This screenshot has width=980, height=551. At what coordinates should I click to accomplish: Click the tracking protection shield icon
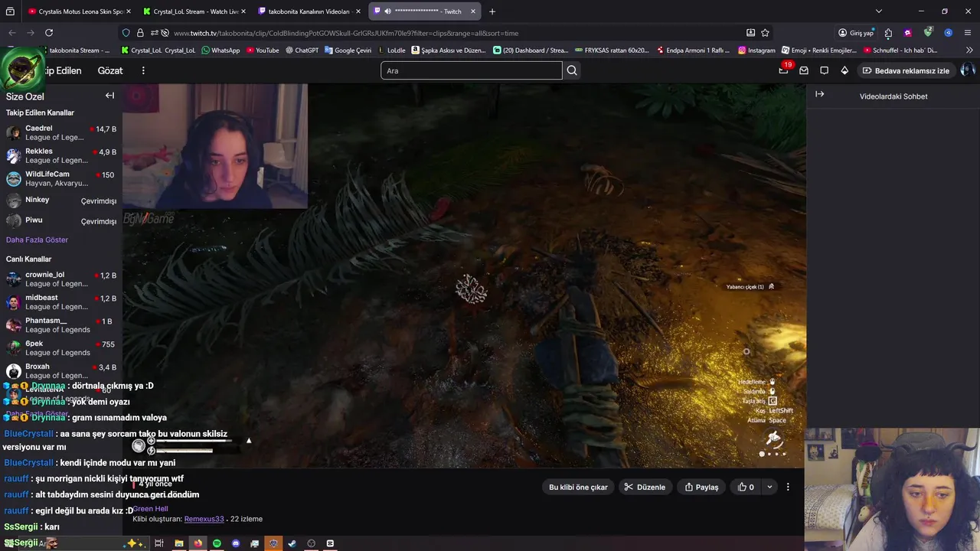pyautogui.click(x=126, y=33)
